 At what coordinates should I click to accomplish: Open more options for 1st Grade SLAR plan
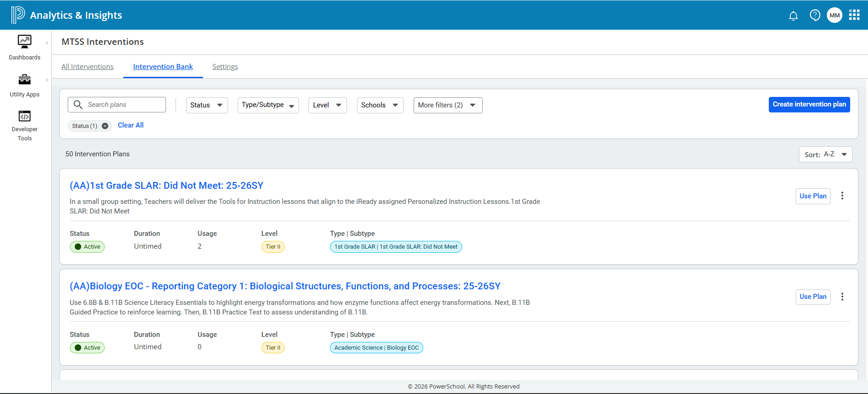pyautogui.click(x=842, y=196)
